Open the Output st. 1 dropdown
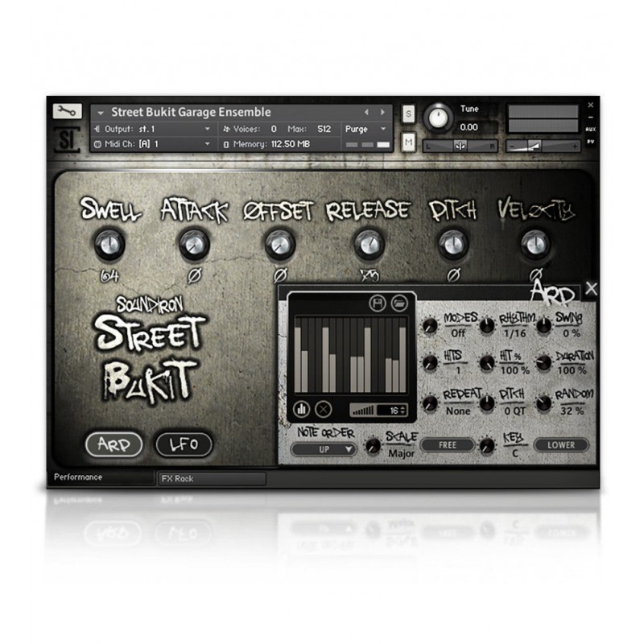This screenshot has width=644, height=644. coord(153,129)
